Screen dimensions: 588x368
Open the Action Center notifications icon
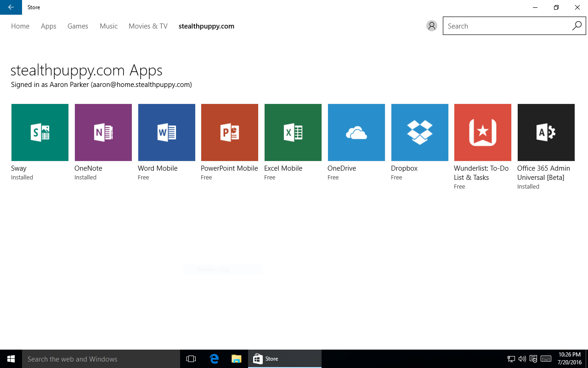[x=533, y=359]
